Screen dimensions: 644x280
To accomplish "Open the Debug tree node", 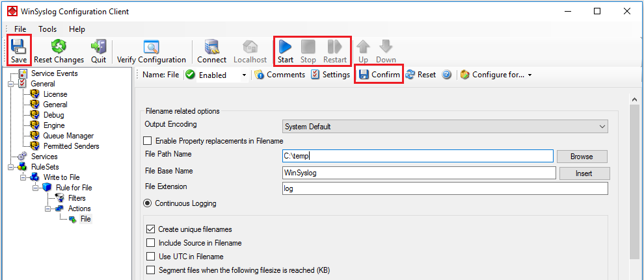I will [x=54, y=115].
